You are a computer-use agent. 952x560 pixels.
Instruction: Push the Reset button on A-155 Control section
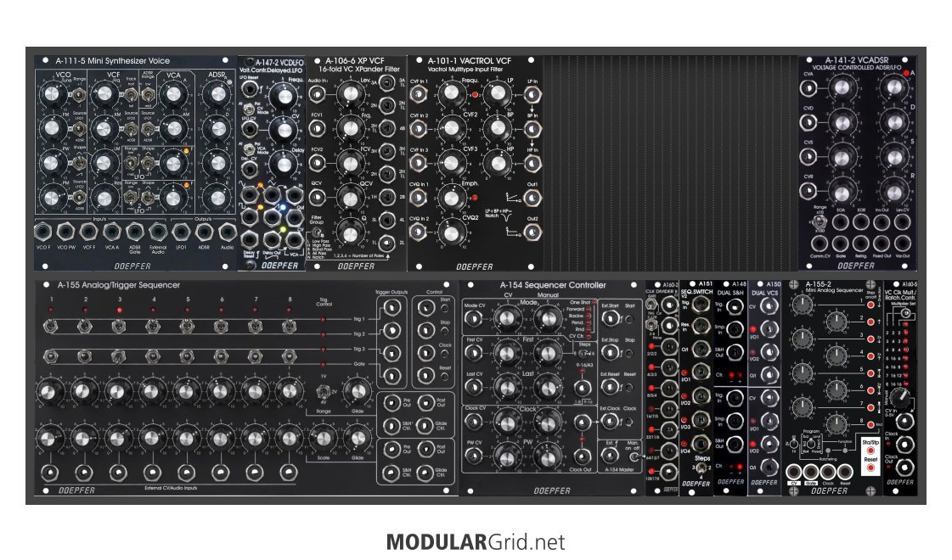pos(445,377)
